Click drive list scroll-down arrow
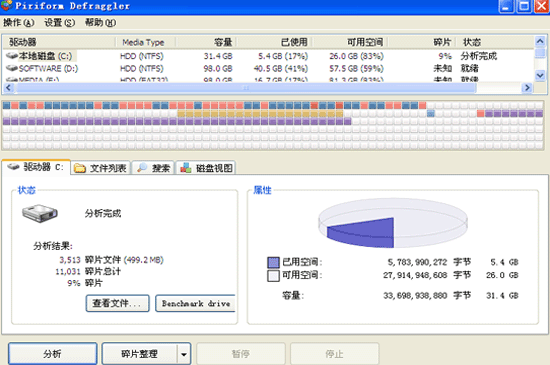The width and height of the screenshot is (550, 365). pos(540,75)
